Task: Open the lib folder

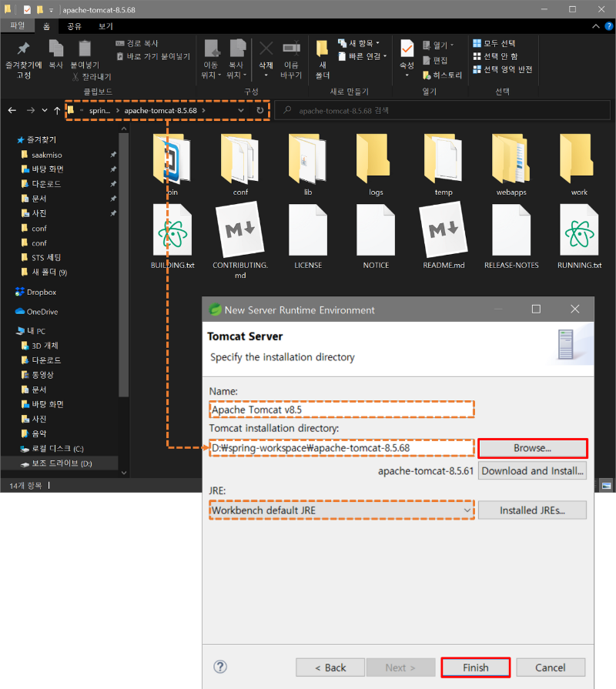Action: pos(308,165)
